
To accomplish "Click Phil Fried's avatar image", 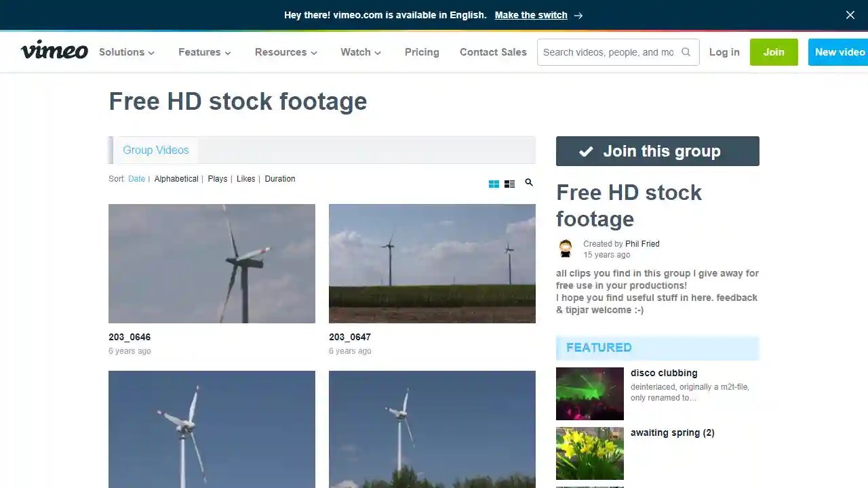I will click(x=566, y=248).
